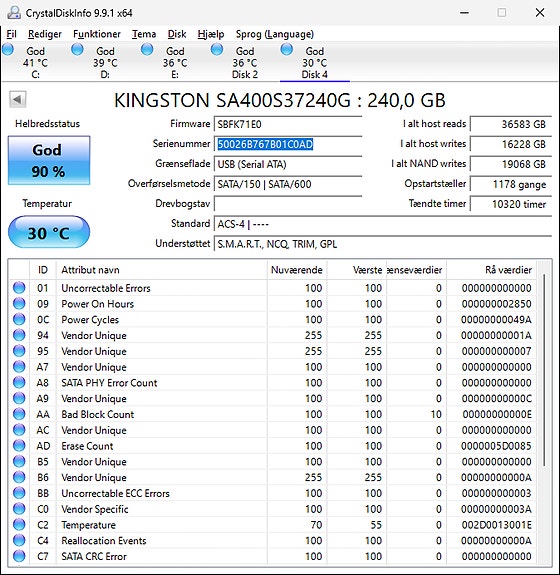The width and height of the screenshot is (560, 575).
Task: Select the C: drive status orb
Action: [x=8, y=49]
